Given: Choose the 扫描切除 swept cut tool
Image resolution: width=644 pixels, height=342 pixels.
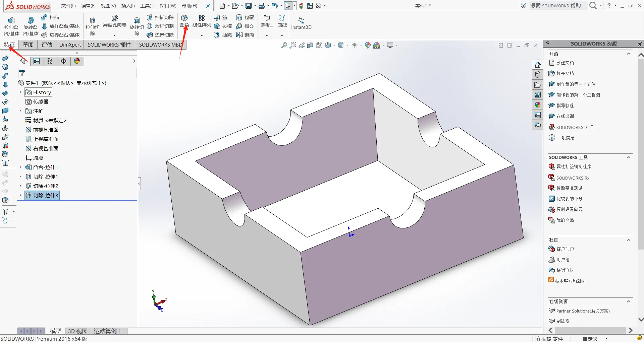Looking at the screenshot, I should tap(160, 17).
